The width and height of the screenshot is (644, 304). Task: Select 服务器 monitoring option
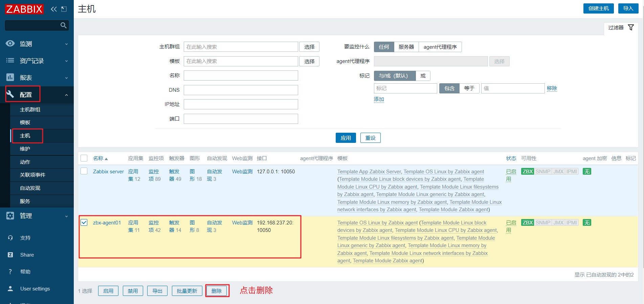click(406, 47)
